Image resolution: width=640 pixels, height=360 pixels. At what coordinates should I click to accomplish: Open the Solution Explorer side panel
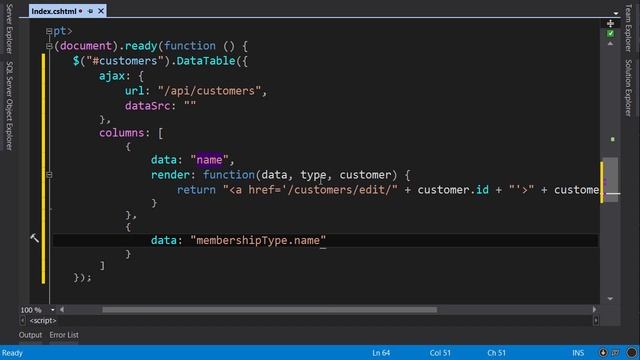click(629, 88)
